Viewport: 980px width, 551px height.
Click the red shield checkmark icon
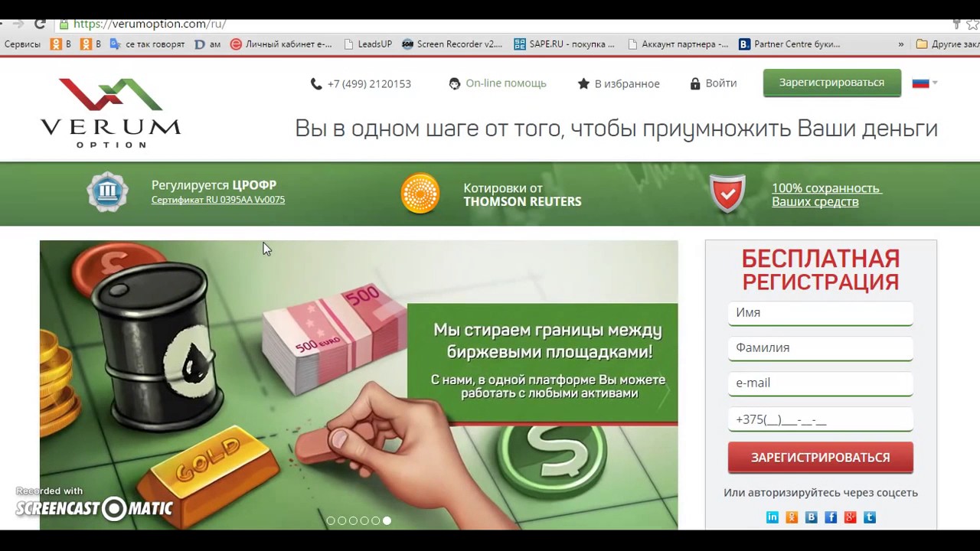click(x=727, y=194)
